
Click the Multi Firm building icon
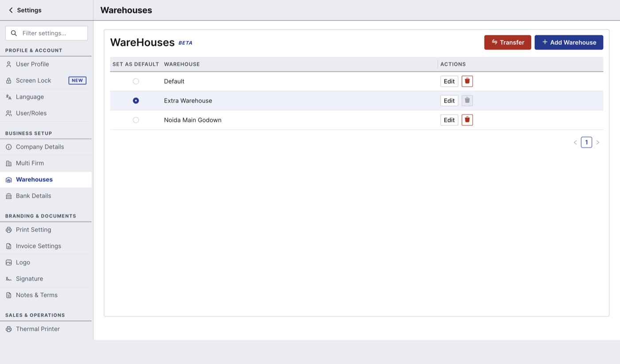coord(8,163)
